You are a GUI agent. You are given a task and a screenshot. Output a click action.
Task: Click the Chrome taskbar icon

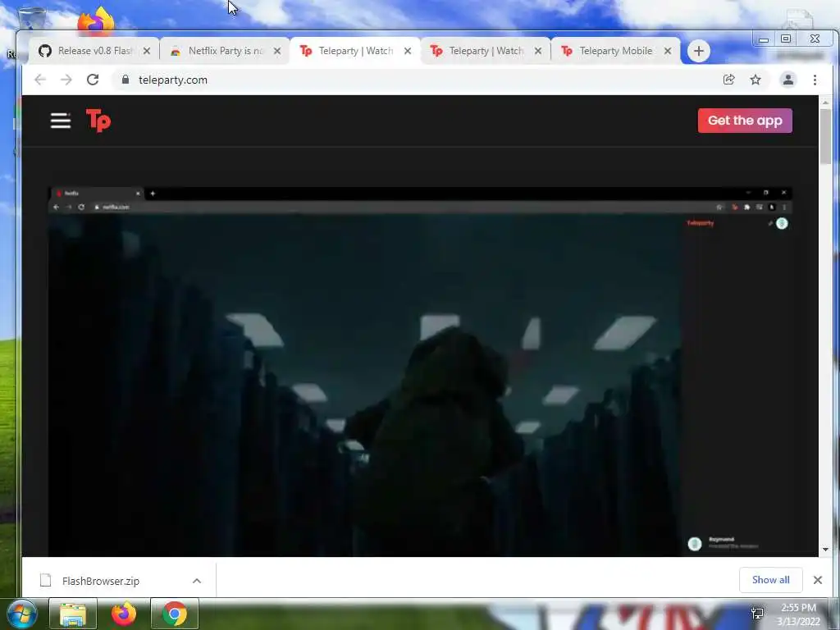[x=175, y=614]
